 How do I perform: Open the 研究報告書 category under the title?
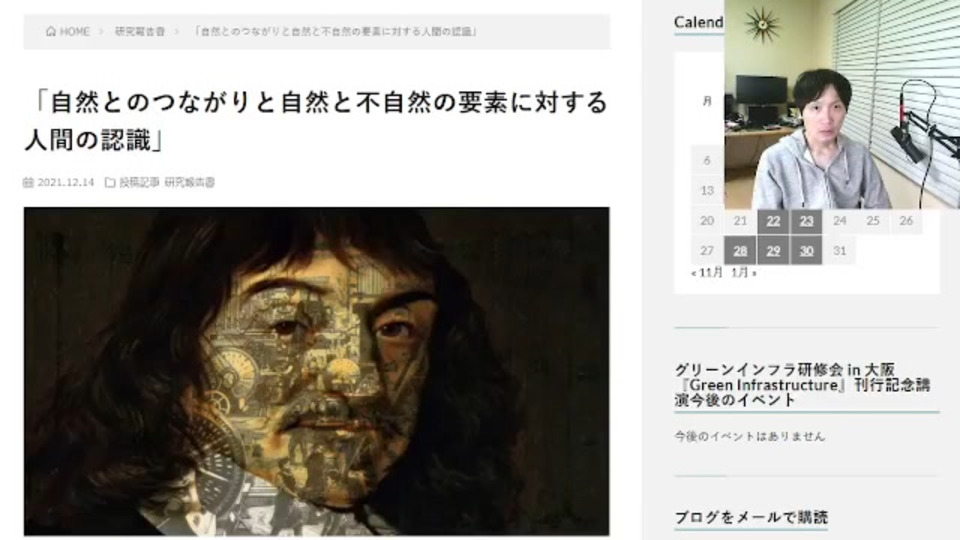[190, 182]
